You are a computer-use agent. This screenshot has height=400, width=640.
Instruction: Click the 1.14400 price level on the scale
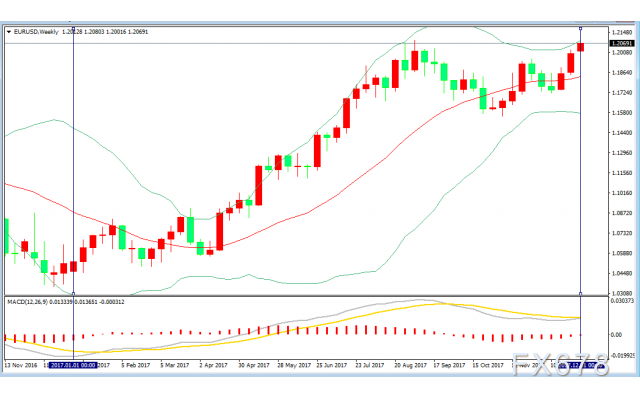(x=622, y=133)
